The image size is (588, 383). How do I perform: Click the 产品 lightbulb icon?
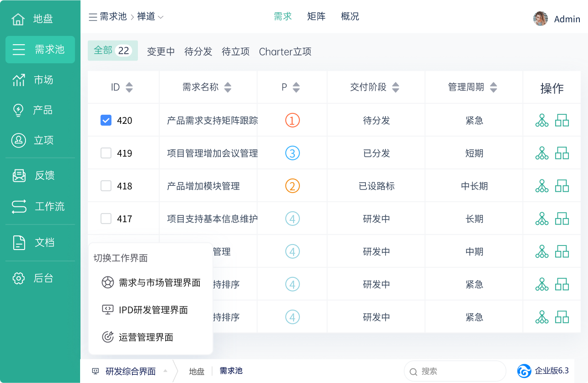(x=18, y=110)
